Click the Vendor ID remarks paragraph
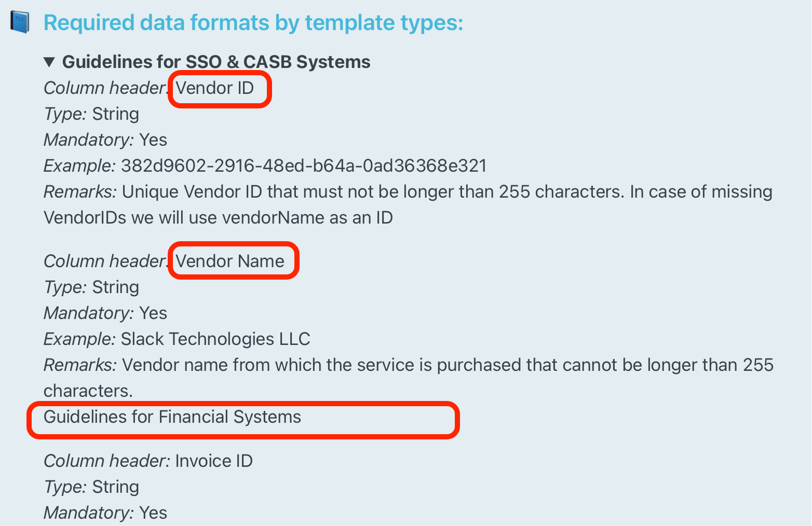 tap(408, 205)
